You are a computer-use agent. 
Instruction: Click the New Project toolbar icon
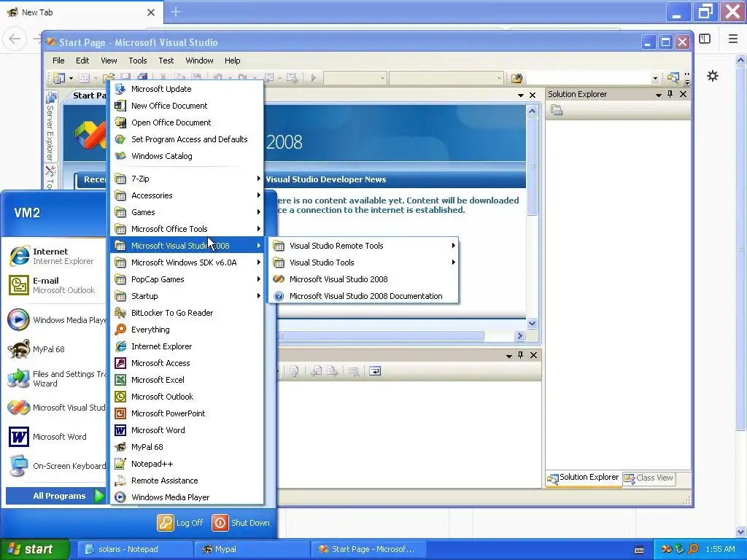click(59, 77)
